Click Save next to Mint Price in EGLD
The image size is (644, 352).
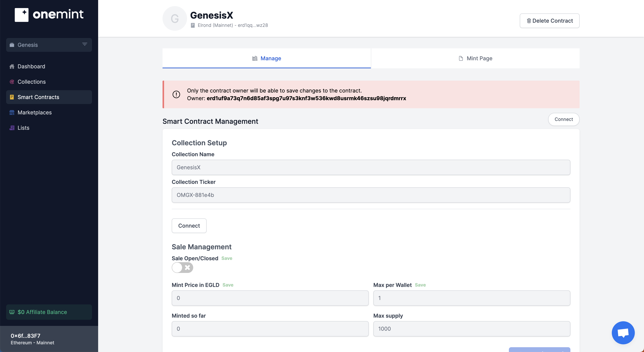point(228,285)
